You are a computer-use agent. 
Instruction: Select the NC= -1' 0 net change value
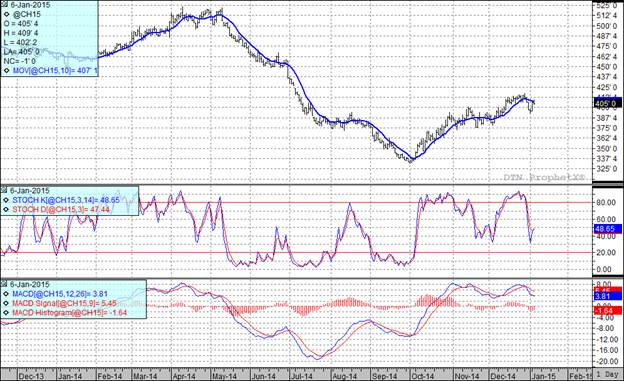(x=20, y=61)
